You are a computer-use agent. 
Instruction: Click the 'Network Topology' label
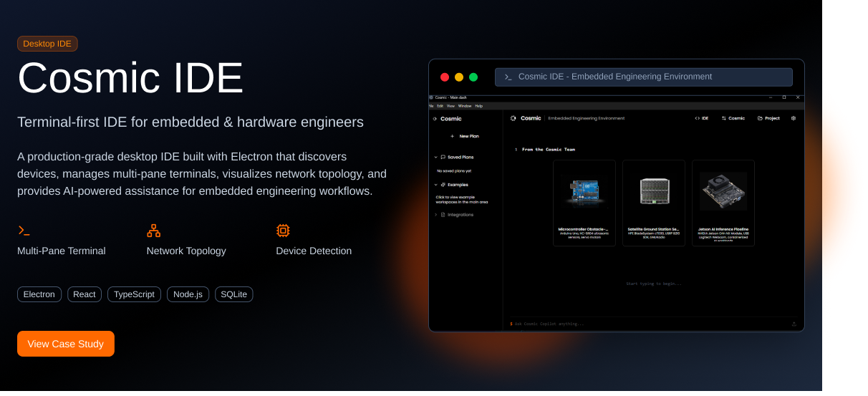point(186,251)
